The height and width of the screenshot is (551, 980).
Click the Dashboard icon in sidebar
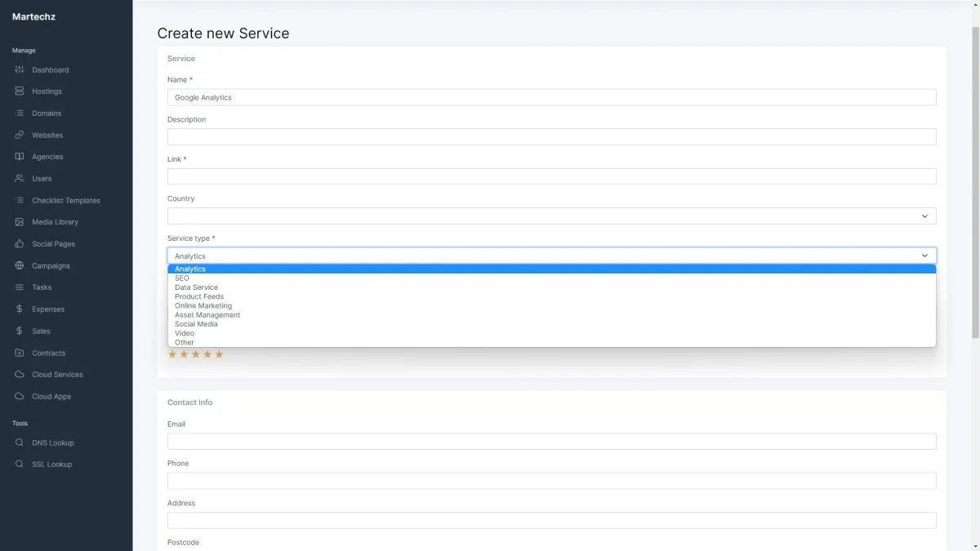point(20,70)
